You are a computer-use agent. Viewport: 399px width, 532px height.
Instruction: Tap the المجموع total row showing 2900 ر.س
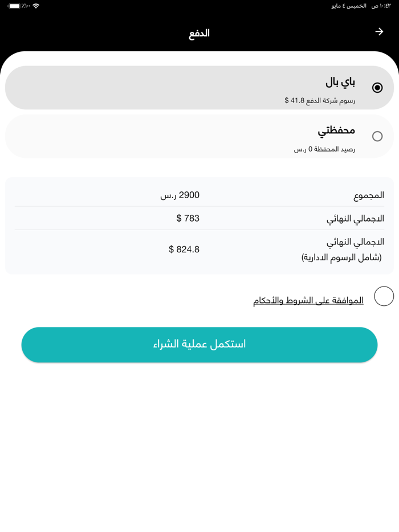(x=199, y=195)
